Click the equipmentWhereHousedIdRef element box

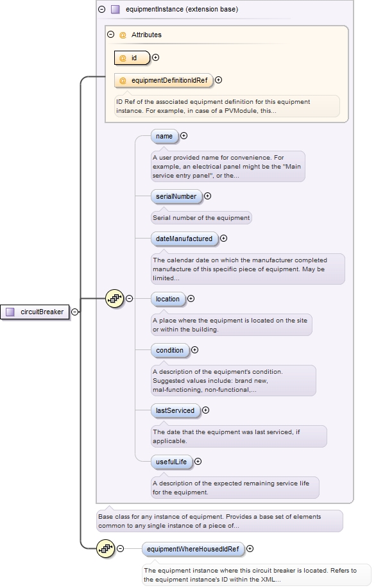pos(193,549)
